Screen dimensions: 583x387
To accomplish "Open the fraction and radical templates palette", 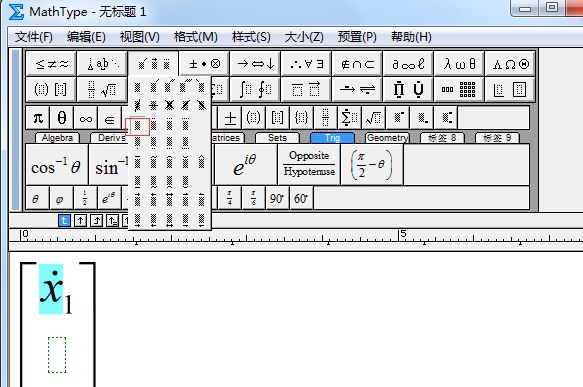I will [x=102, y=90].
